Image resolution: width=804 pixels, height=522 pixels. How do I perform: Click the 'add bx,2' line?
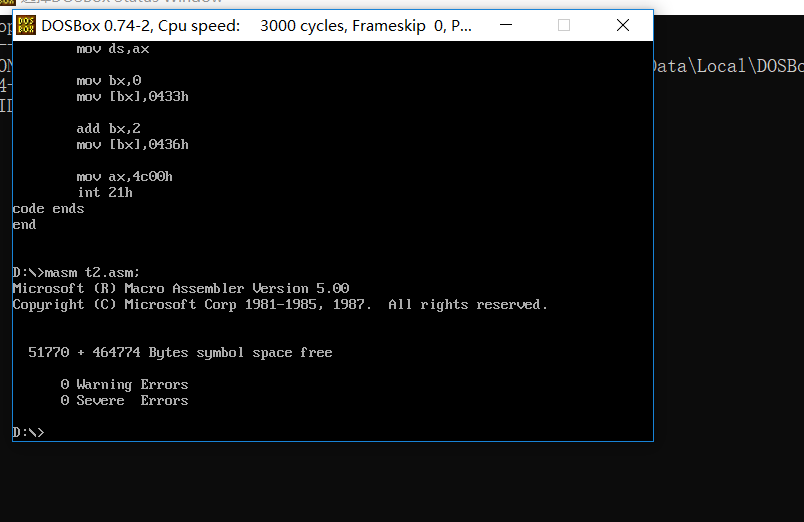pos(109,128)
